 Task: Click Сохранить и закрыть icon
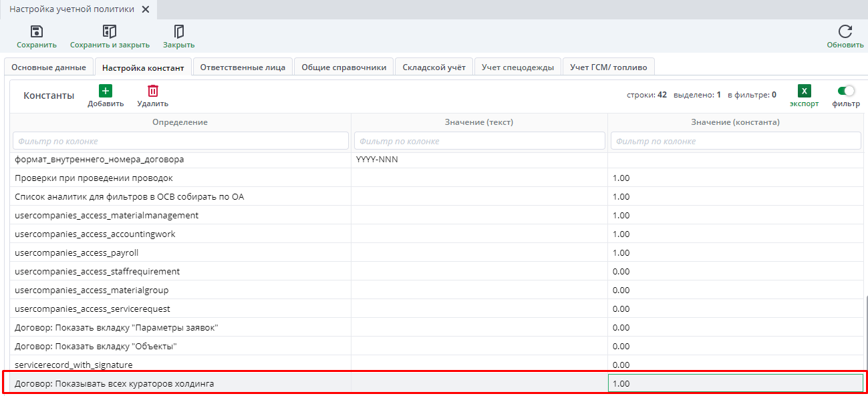110,31
